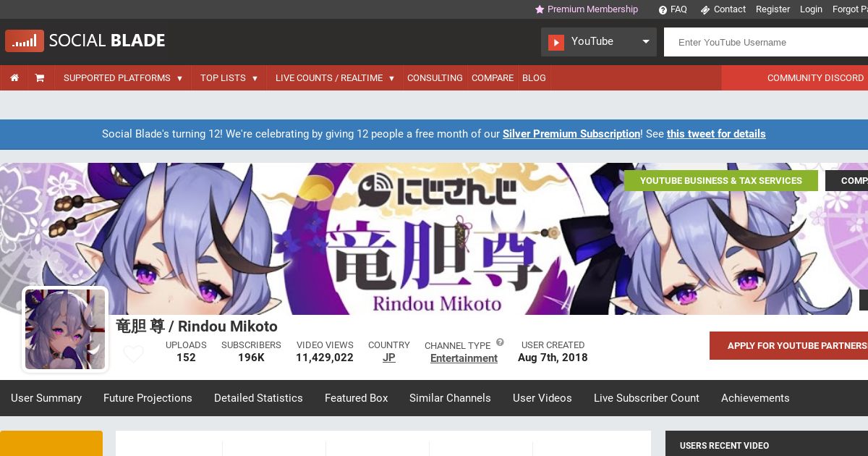The height and width of the screenshot is (456, 868).
Task: Open the Contact link
Action: pyautogui.click(x=729, y=9)
